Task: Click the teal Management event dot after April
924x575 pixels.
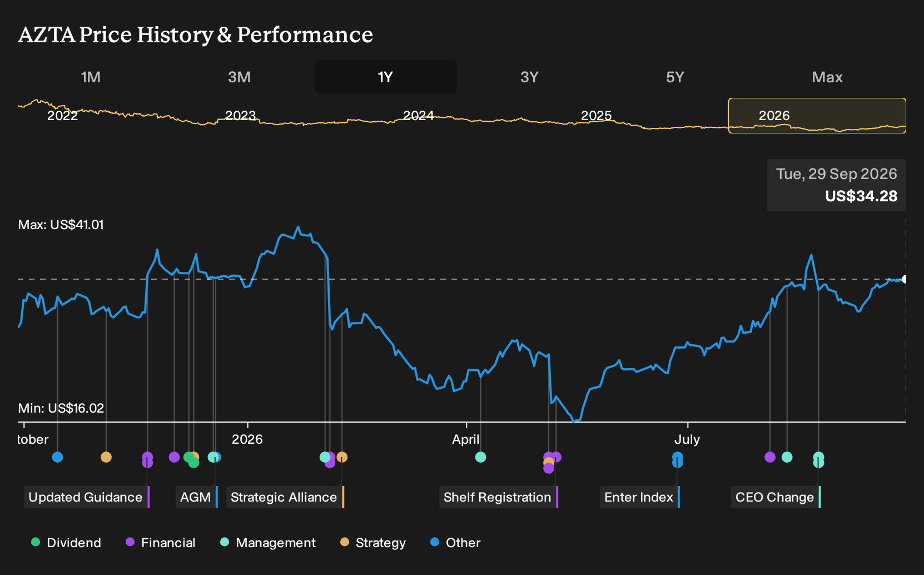Action: [481, 457]
